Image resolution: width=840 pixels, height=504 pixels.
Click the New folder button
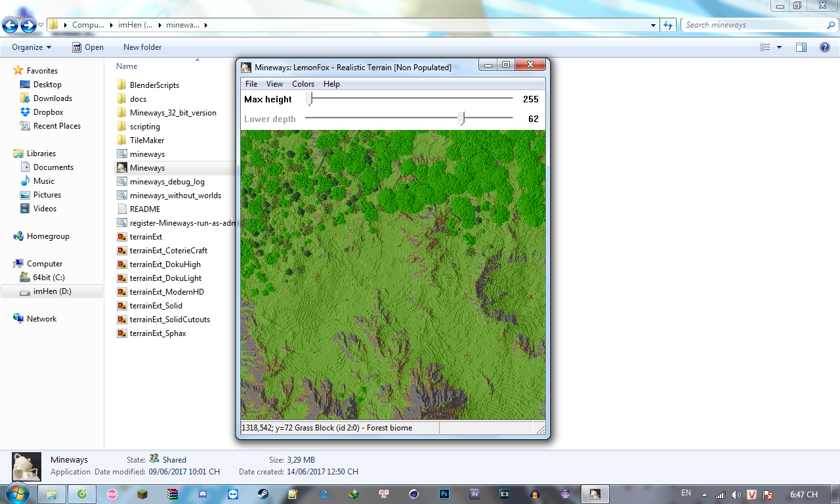tap(142, 47)
